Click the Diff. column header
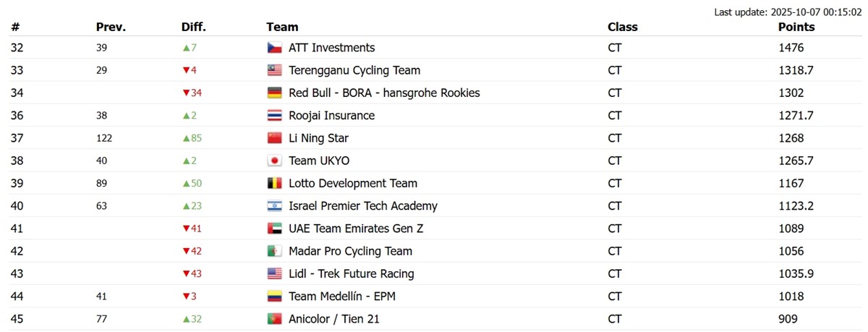This screenshot has width=868, height=332. [x=193, y=27]
